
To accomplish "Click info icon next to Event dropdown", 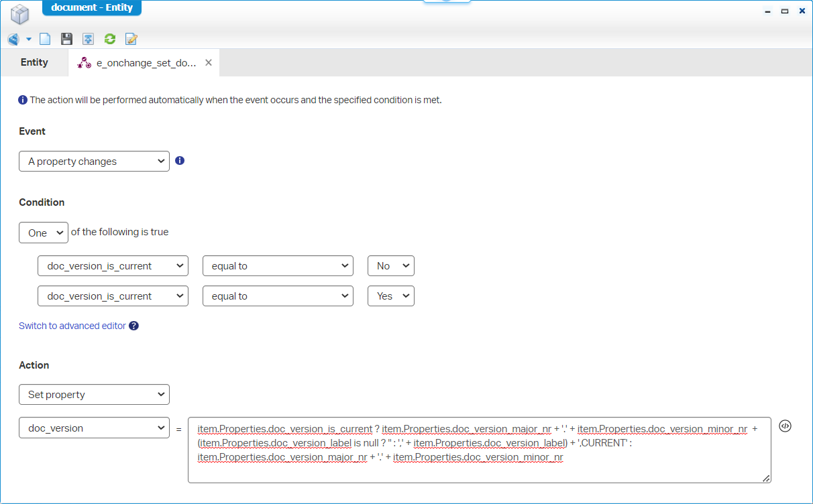I will [x=180, y=161].
